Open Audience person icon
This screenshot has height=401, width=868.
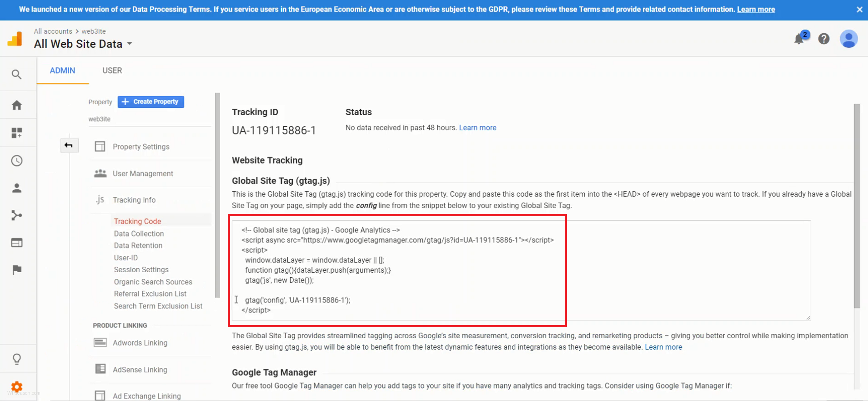[x=17, y=188]
